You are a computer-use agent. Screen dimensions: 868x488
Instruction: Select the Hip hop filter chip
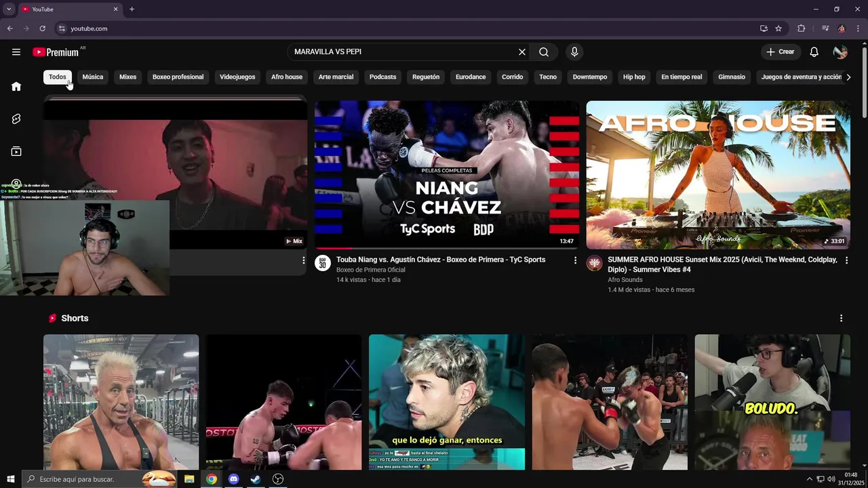(x=634, y=77)
